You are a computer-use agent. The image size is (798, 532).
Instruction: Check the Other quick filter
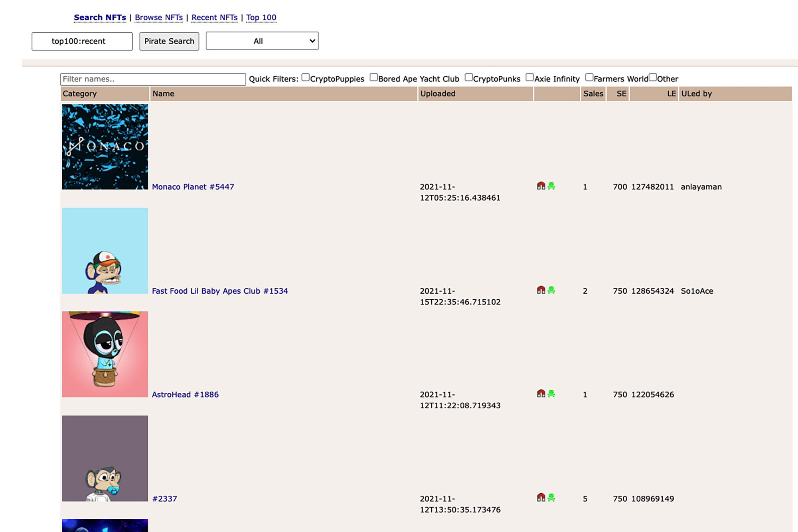[653, 77]
